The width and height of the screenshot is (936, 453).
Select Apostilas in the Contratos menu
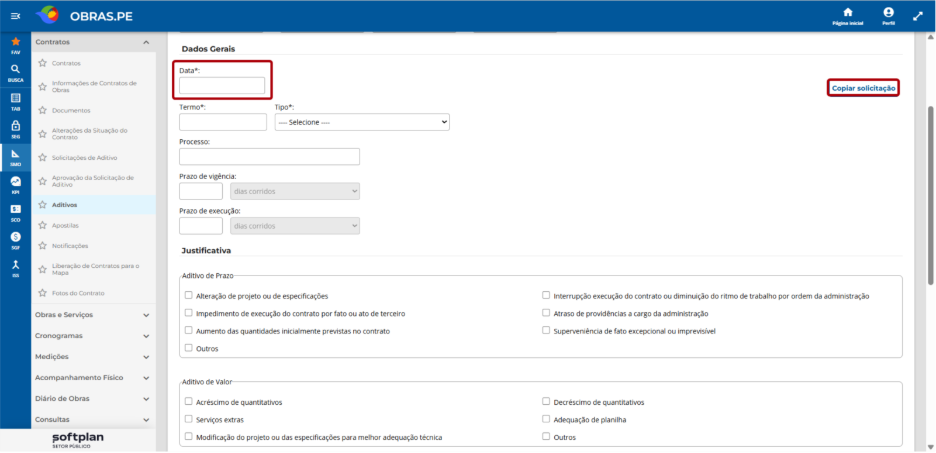click(x=65, y=226)
